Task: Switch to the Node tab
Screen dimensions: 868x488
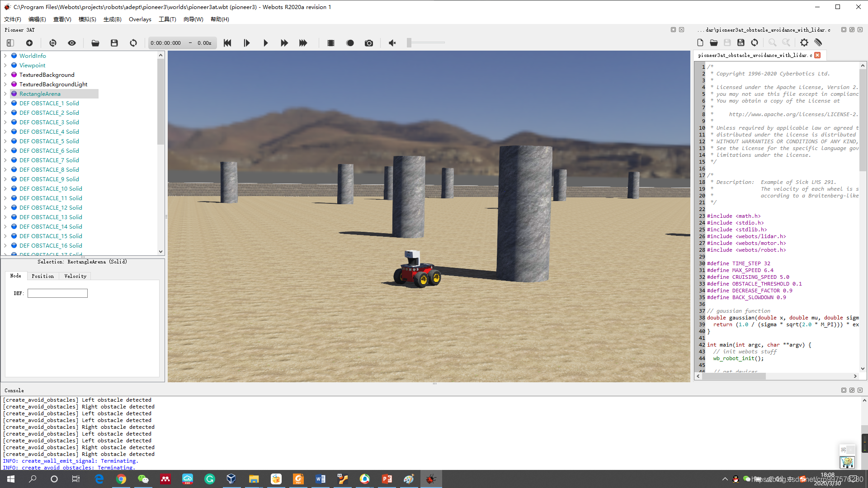Action: (x=16, y=276)
